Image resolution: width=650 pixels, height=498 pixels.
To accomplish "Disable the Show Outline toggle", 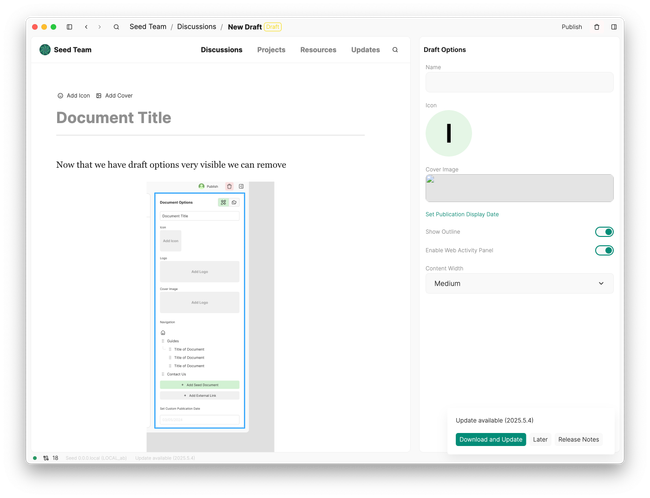I will (603, 232).
